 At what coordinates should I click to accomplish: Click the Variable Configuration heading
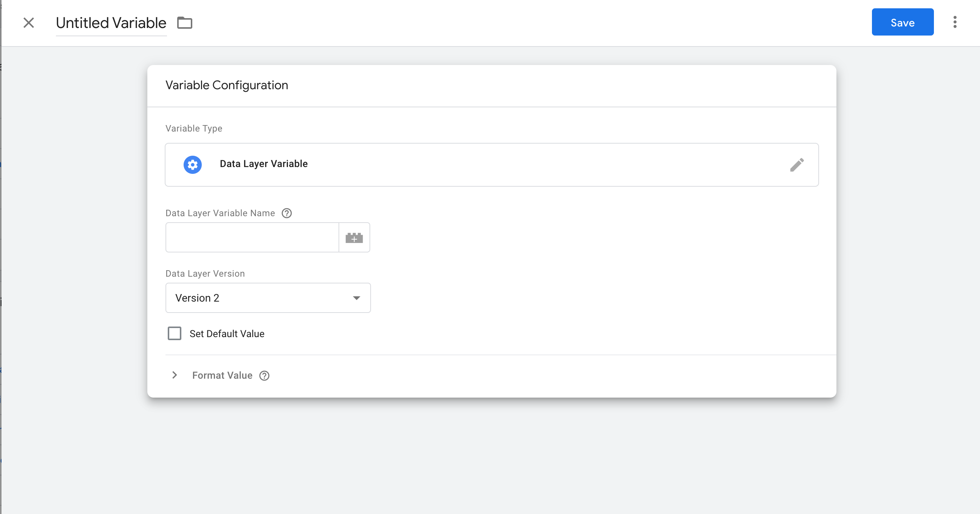click(227, 85)
